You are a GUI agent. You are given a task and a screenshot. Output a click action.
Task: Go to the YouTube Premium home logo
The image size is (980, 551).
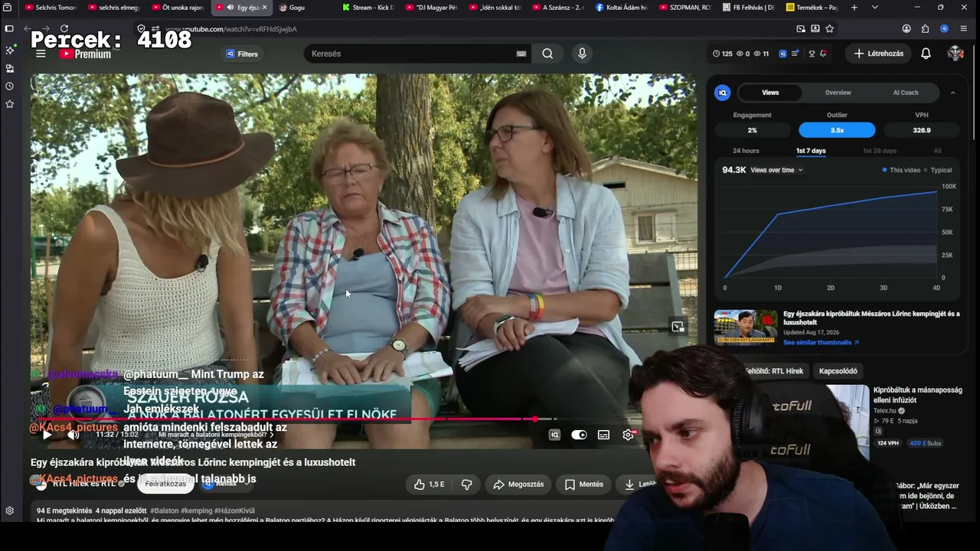click(x=86, y=54)
